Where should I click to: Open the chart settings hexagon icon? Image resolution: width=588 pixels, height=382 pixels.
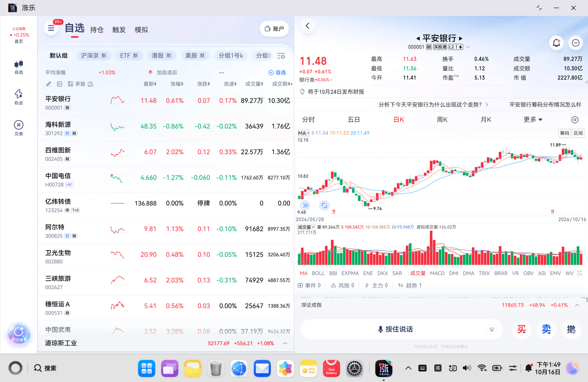(575, 120)
